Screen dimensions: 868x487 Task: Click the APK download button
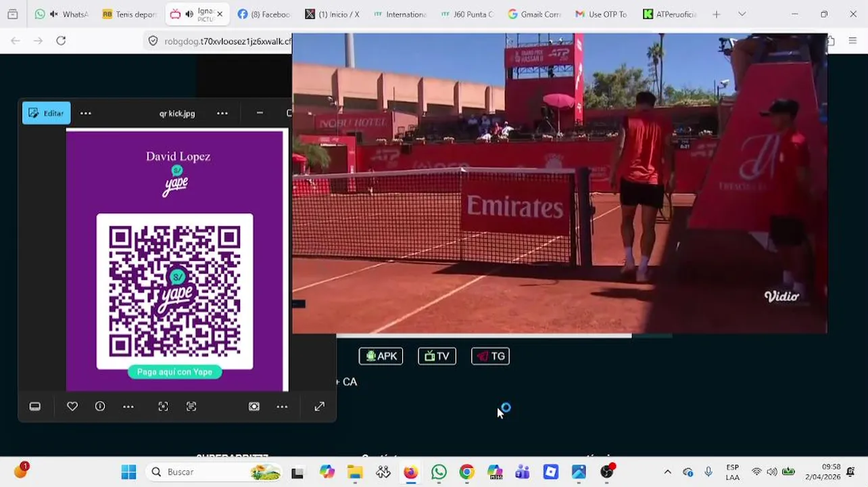point(381,356)
